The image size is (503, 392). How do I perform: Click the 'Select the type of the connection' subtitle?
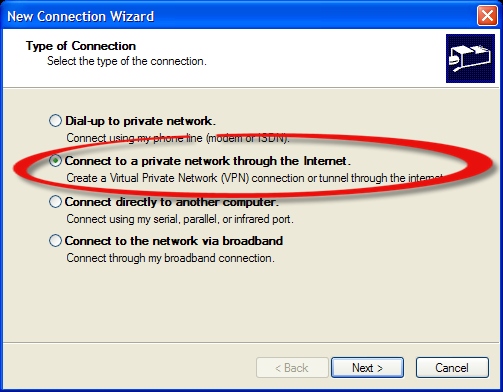[x=127, y=61]
